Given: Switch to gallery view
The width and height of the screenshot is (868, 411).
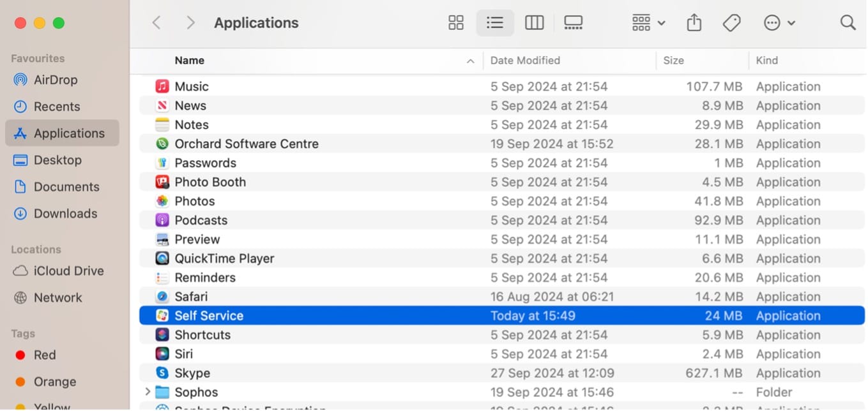Looking at the screenshot, I should pyautogui.click(x=573, y=23).
